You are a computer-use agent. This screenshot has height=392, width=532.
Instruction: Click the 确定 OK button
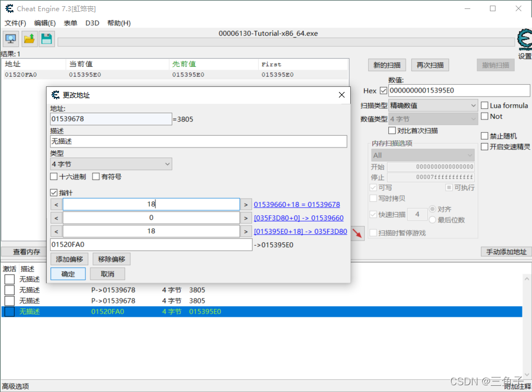click(68, 274)
